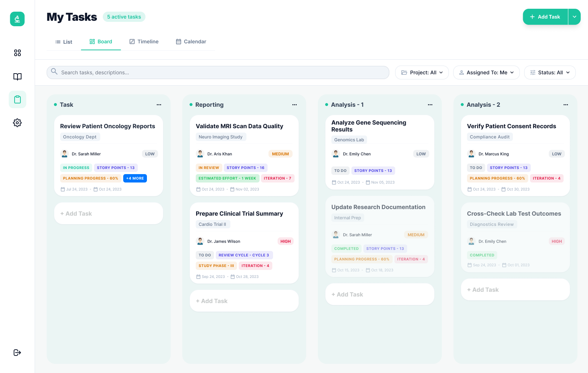Open the Analysis - 1 column three-dot menu
The width and height of the screenshot is (588, 373).
coord(430,105)
